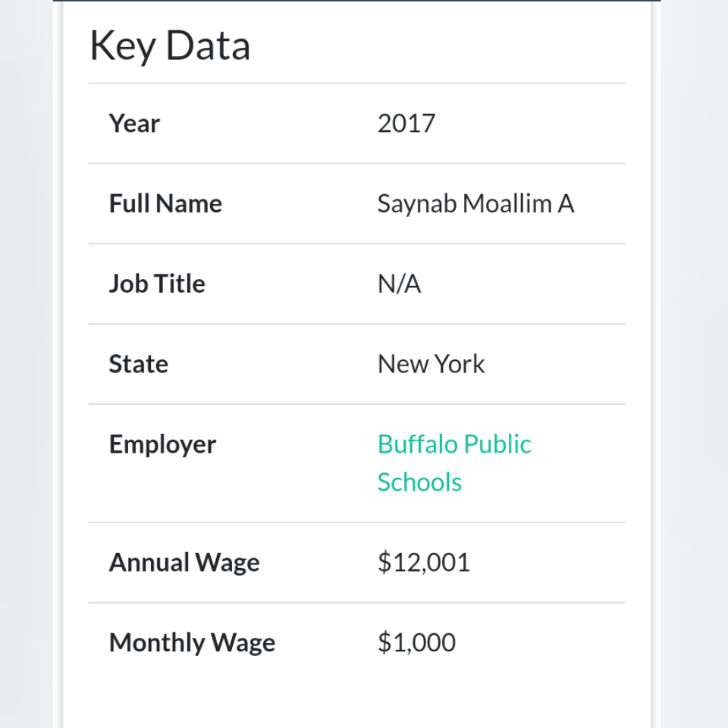This screenshot has height=728, width=728.
Task: Select the $1,000 monthly wage value
Action: (x=416, y=642)
